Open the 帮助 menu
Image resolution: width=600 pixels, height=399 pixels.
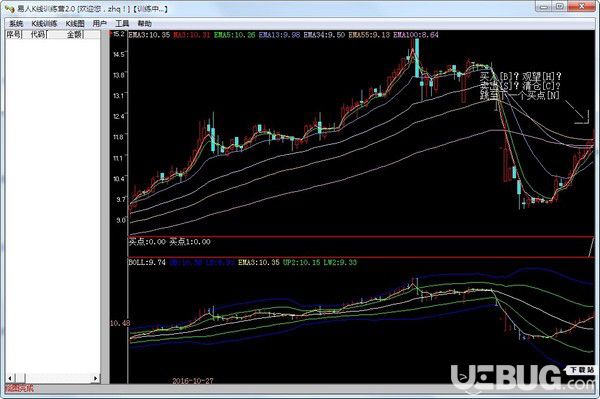145,23
